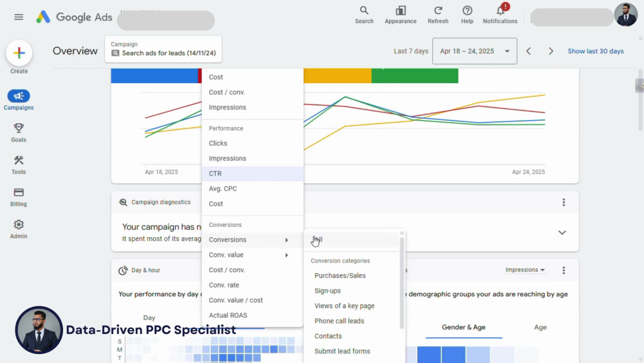
Task: Refresh the data with Refresh icon
Action: [438, 15]
